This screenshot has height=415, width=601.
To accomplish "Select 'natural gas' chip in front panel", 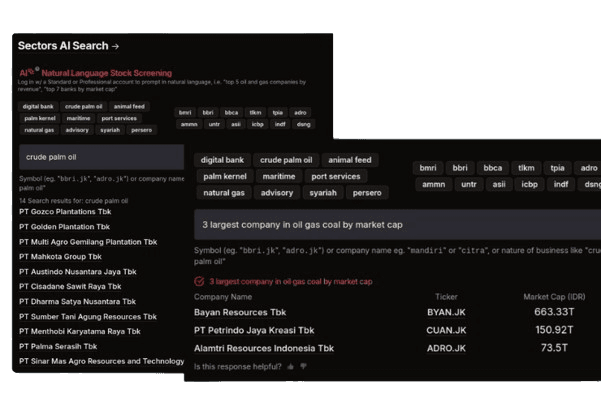I will coord(224,193).
